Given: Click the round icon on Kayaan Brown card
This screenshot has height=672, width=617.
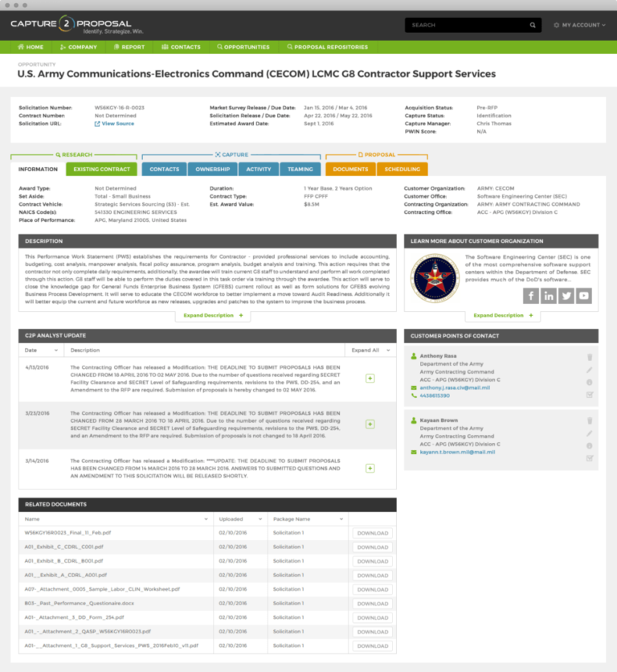Looking at the screenshot, I should (590, 445).
